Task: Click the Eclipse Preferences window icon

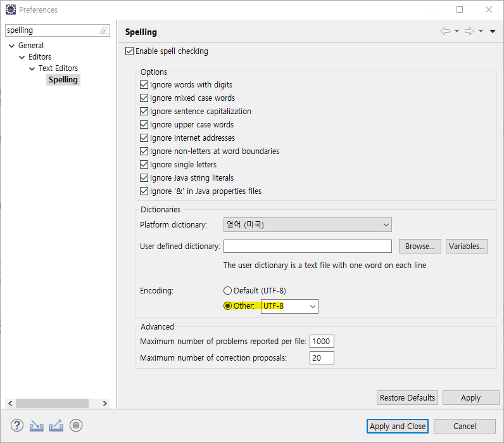Action: (11, 10)
